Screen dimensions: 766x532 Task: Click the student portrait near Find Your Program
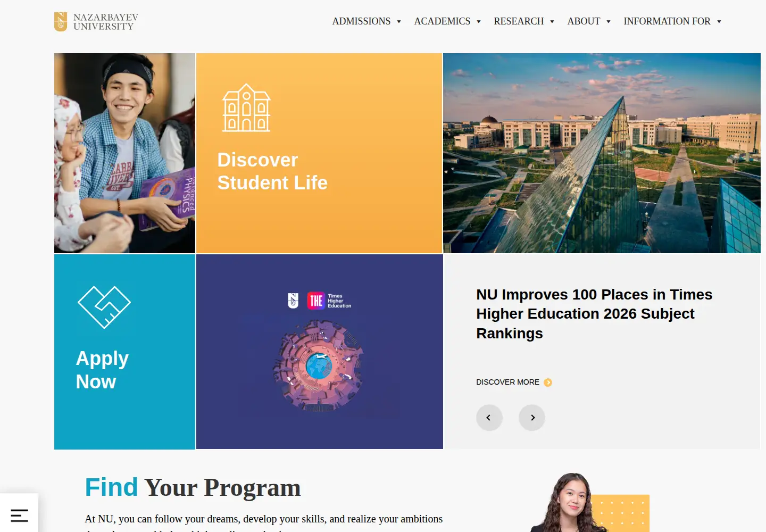pyautogui.click(x=570, y=503)
